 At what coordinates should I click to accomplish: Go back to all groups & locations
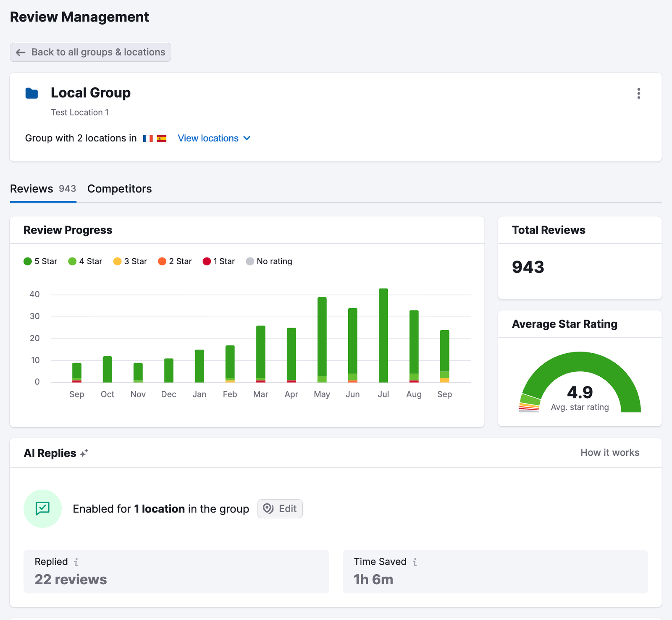(x=90, y=53)
